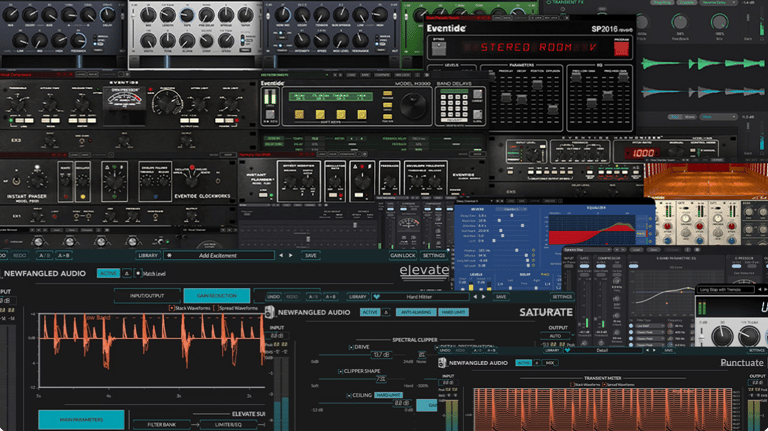
Task: Toggle the top Hard Limit button in Saturate
Action: click(453, 312)
